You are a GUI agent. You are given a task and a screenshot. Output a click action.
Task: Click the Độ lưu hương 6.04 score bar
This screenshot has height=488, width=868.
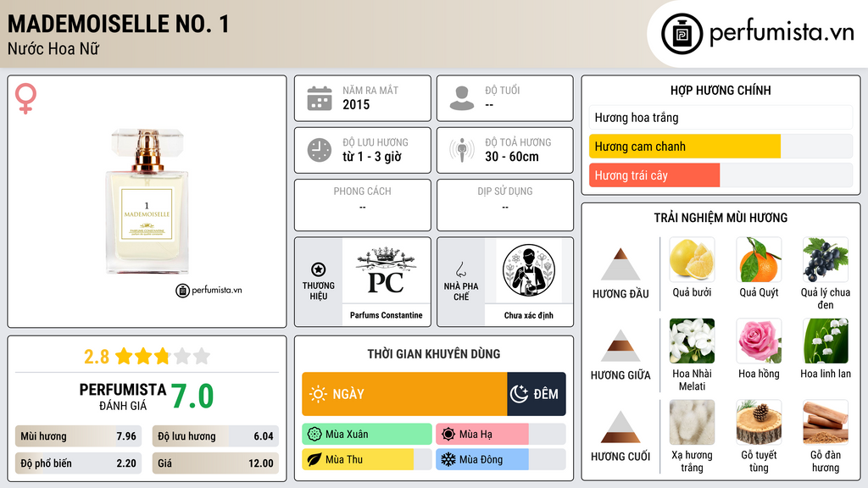point(215,436)
